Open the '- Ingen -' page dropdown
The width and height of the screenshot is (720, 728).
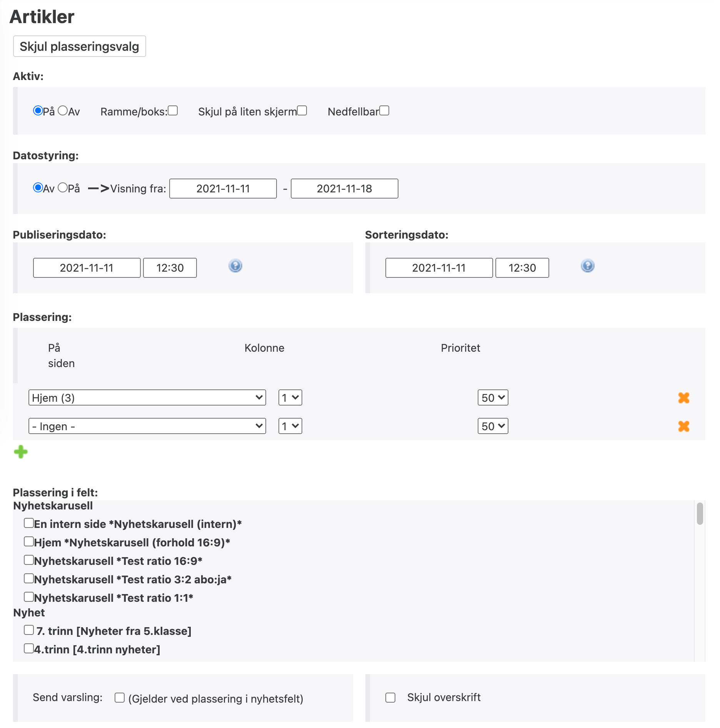147,426
